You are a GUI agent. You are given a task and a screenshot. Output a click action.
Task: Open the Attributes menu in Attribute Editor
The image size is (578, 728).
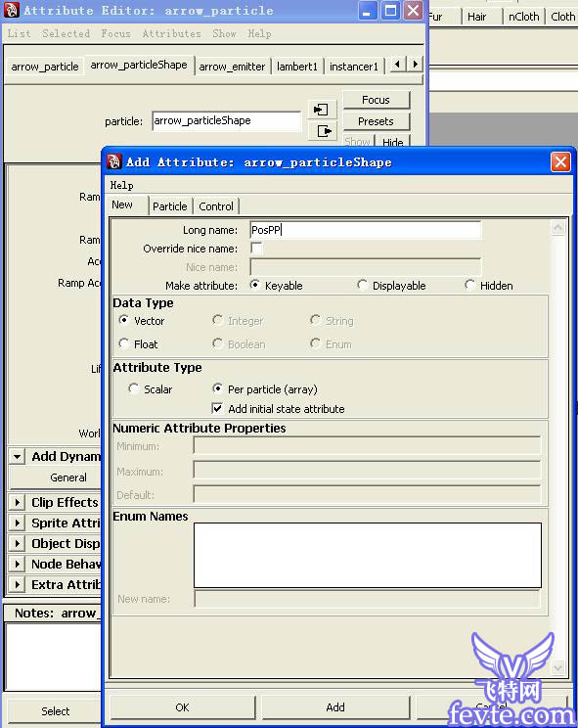pyautogui.click(x=171, y=33)
